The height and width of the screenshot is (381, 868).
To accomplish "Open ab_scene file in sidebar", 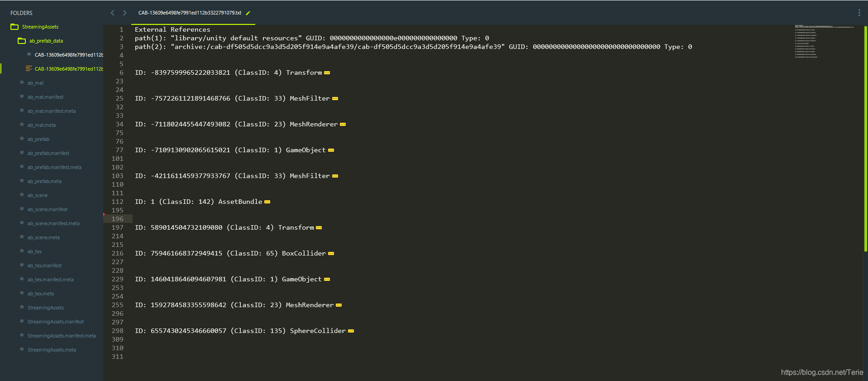I will (x=37, y=195).
